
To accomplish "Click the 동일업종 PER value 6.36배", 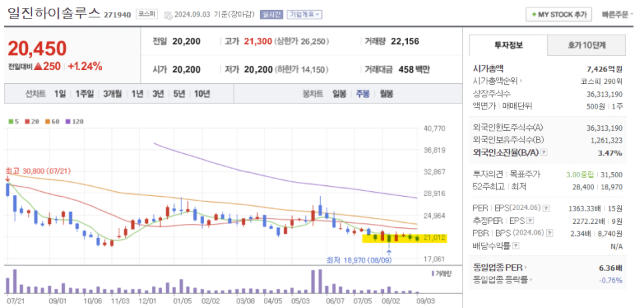I will [x=611, y=268].
